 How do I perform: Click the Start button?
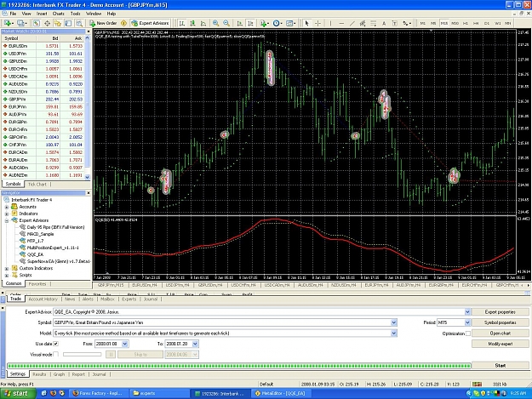(x=501, y=365)
